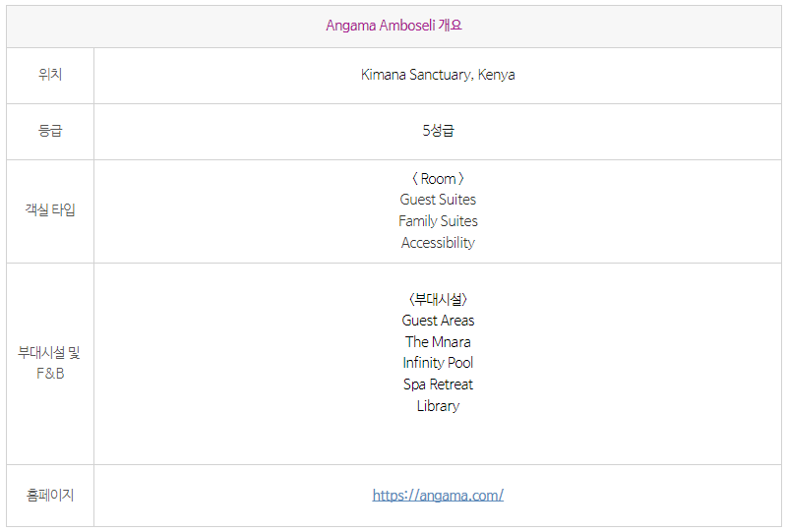Click the 'Library' facility entry

click(438, 406)
